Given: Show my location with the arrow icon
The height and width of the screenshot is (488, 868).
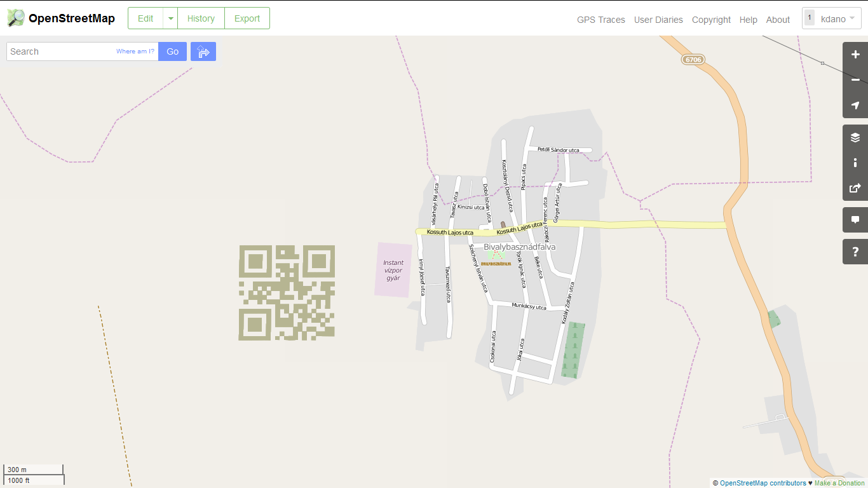Looking at the screenshot, I should coord(855,105).
